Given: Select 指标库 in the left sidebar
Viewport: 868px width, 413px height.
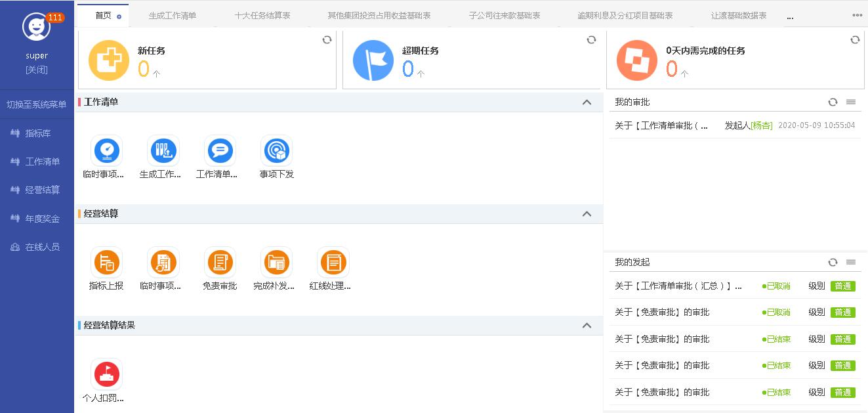Looking at the screenshot, I should [x=37, y=133].
